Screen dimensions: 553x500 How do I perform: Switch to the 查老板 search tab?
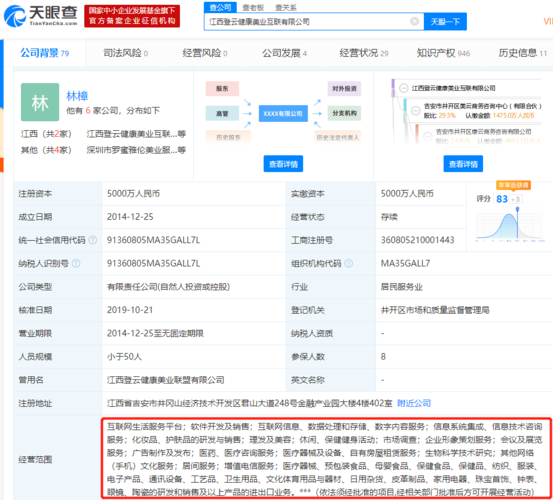(253, 7)
